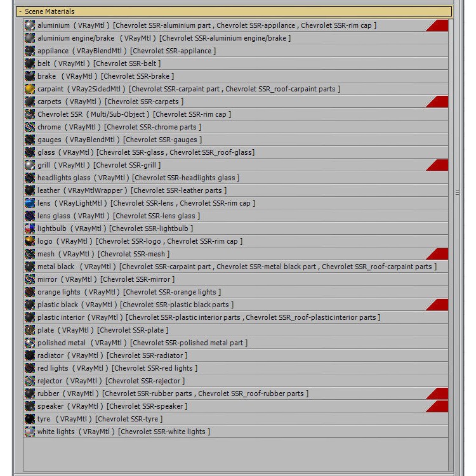Click the aluminium material sphere icon

[30, 25]
